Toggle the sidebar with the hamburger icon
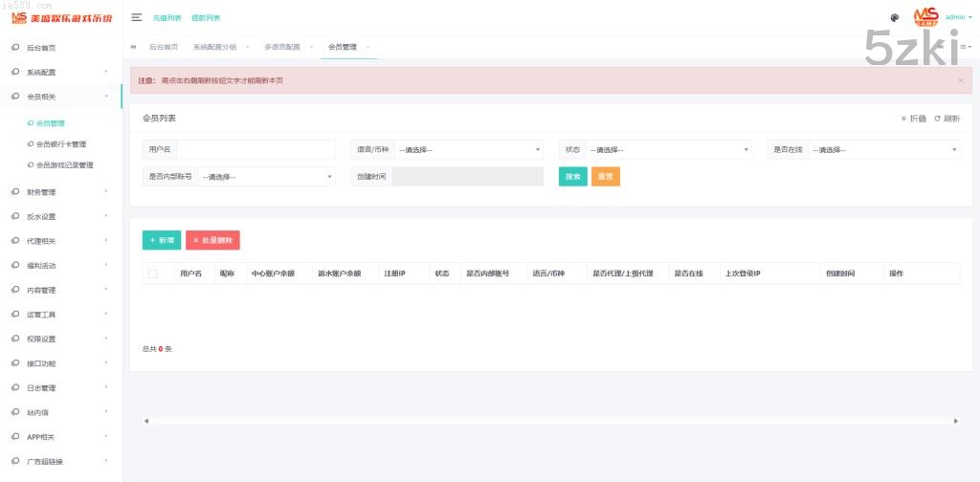 tap(137, 17)
